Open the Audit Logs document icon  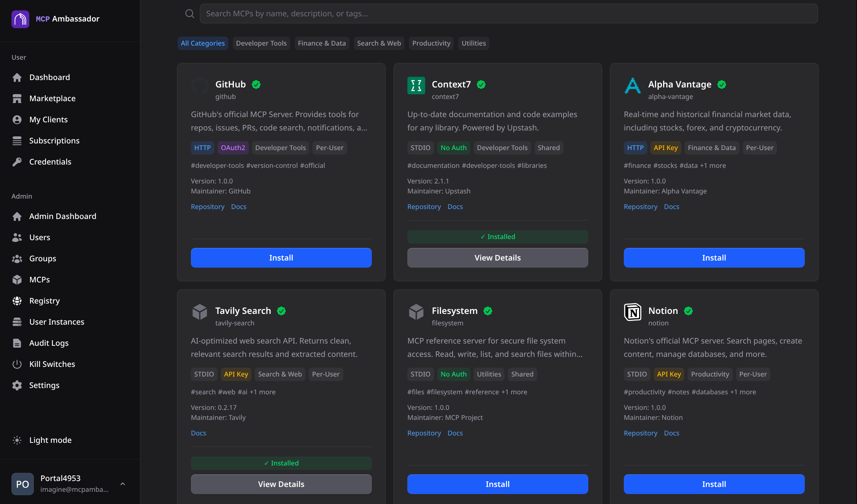[x=17, y=343]
